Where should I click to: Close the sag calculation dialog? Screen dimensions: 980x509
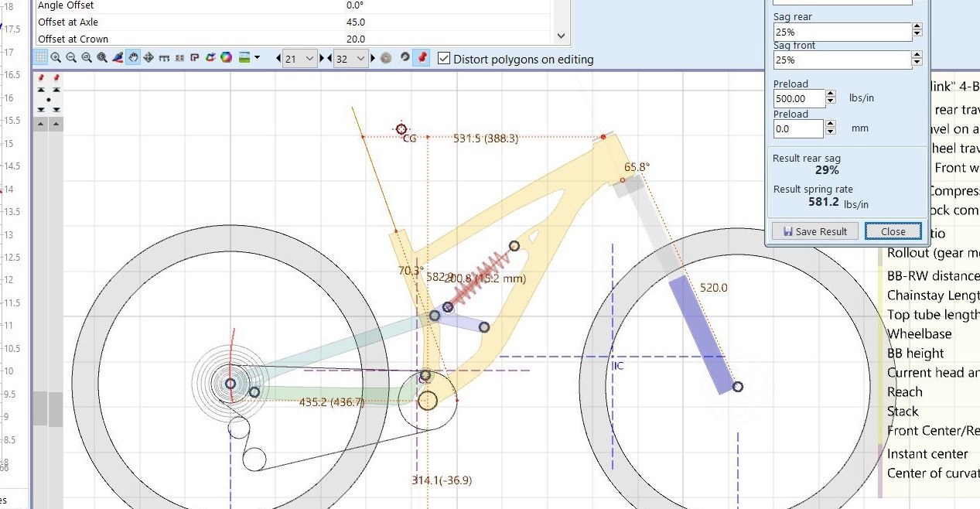pos(893,231)
